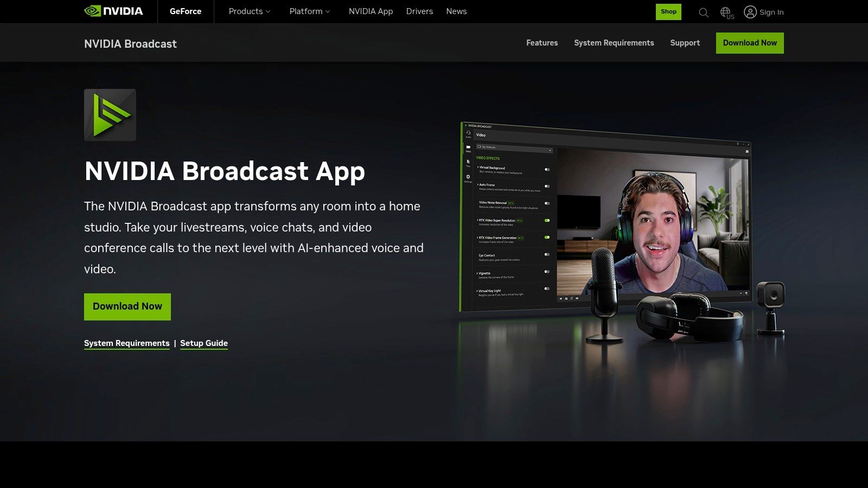Open the GeForce tab
This screenshot has width=868, height=488.
186,11
